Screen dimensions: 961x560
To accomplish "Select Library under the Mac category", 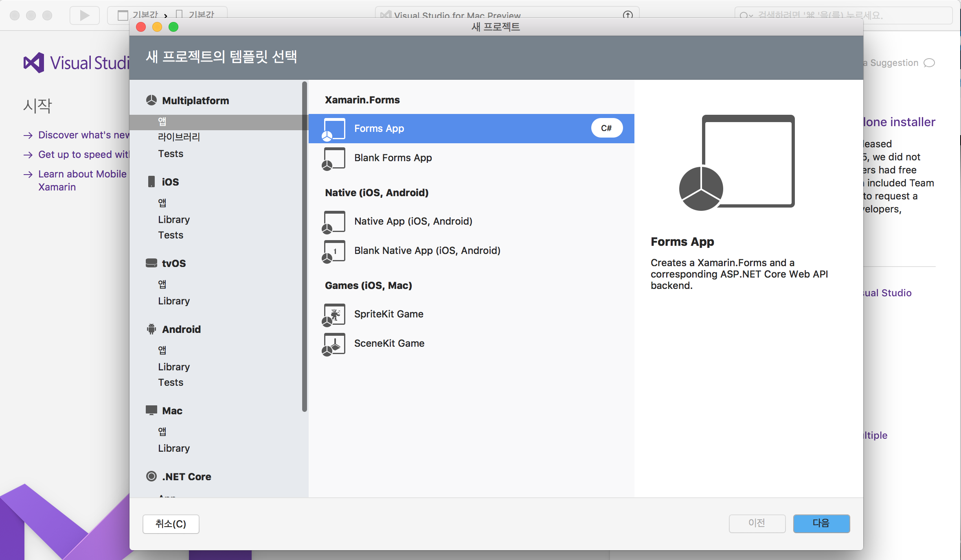I will (174, 448).
